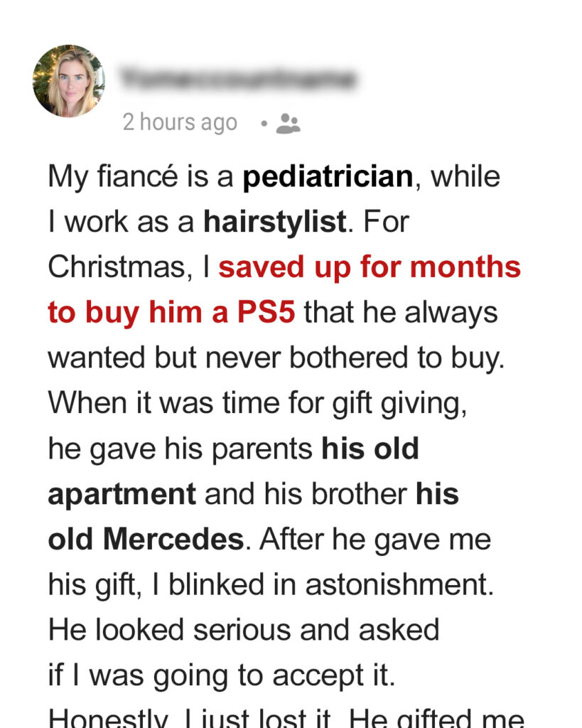Click the dot separator beside timestamp

pyautogui.click(x=264, y=123)
